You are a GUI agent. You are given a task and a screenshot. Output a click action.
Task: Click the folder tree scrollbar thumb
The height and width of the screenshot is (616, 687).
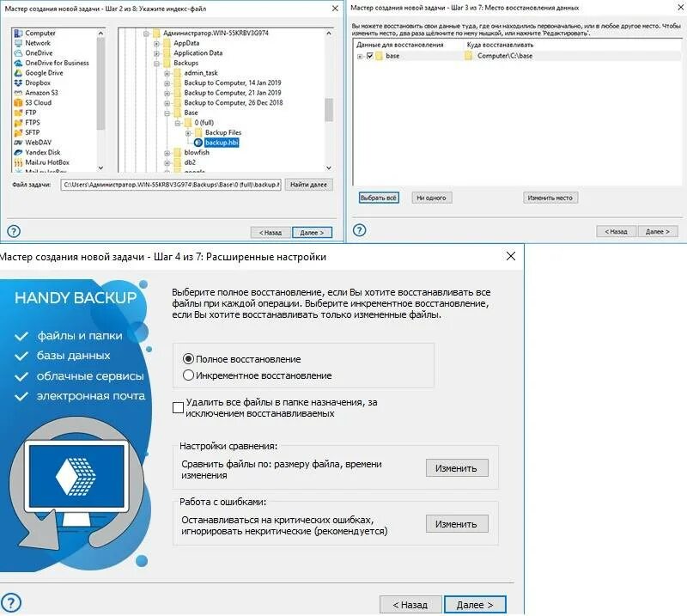(329, 110)
